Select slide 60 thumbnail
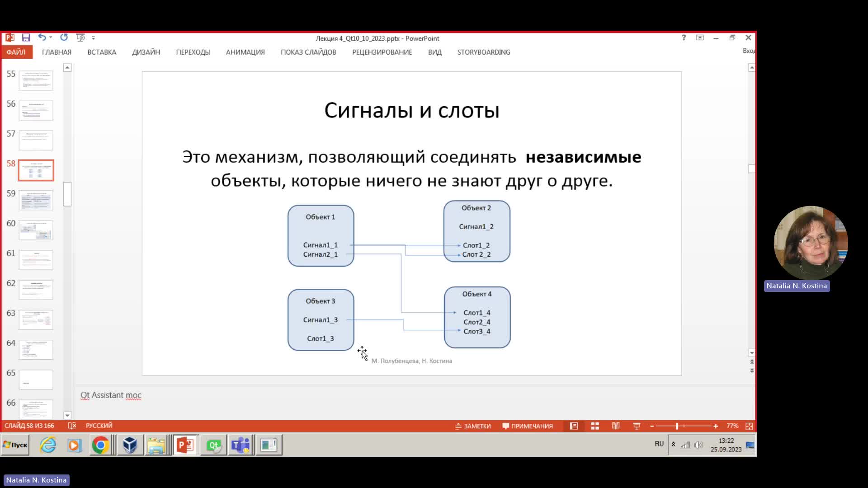This screenshot has height=488, width=868. 36,230
